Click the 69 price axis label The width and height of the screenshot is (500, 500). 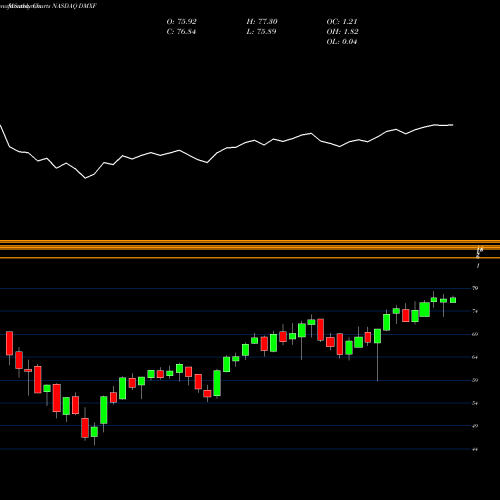[475, 334]
